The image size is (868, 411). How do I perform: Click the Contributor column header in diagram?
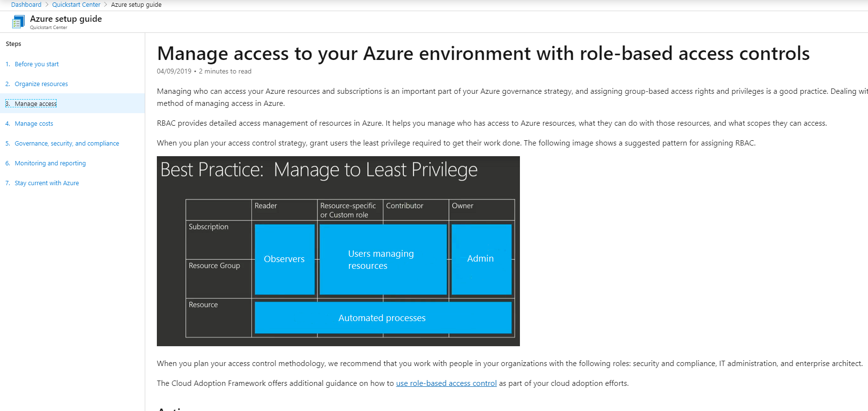coord(405,206)
